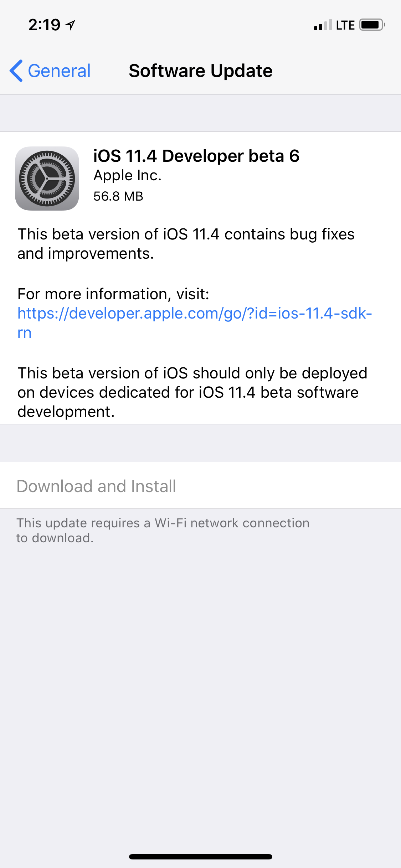Tap the home indicator bar at bottom
401x868 pixels.
pyautogui.click(x=201, y=857)
